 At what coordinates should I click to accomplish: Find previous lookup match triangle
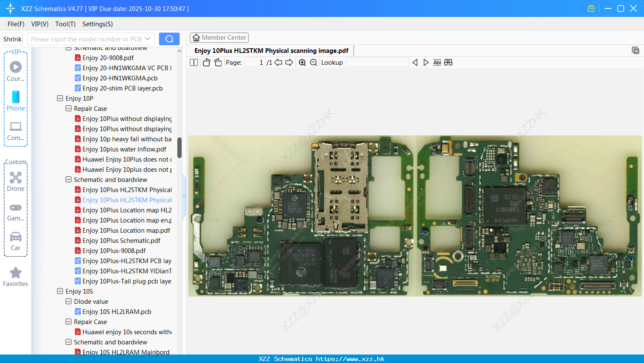[415, 63]
